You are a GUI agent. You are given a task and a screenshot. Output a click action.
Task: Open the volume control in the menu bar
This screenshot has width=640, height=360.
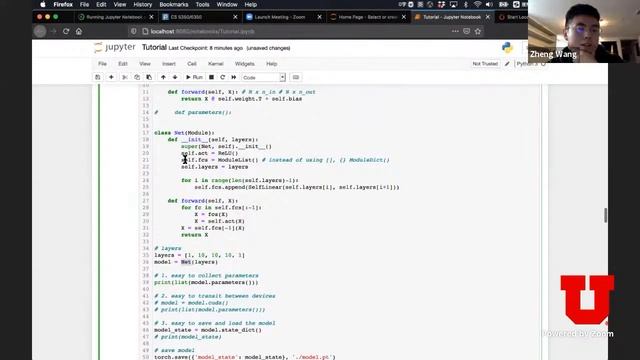click(x=489, y=4)
